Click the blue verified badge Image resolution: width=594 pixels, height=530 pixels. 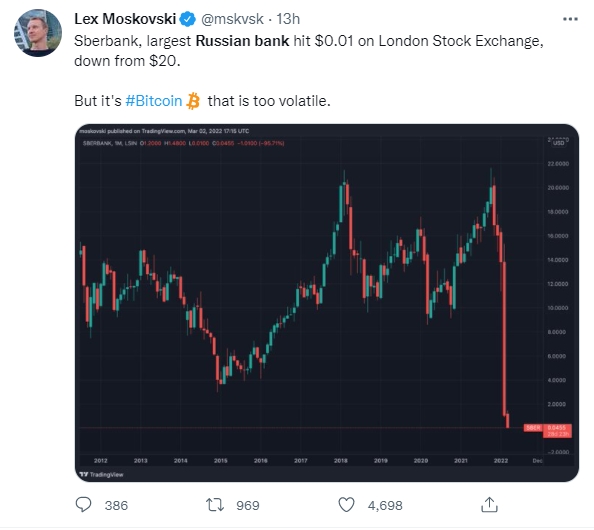(187, 19)
